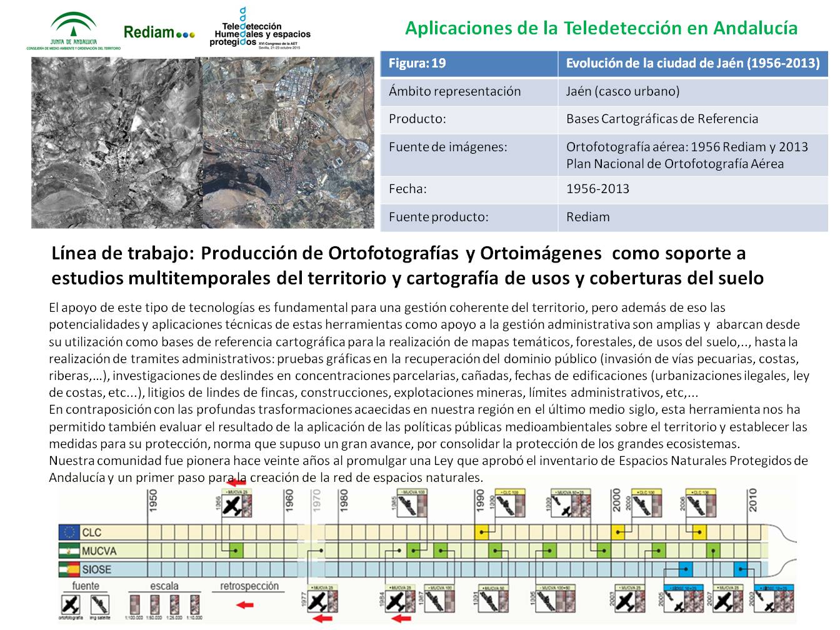
Task: Select the 1:50.000 scale swatch
Action: tap(154, 604)
